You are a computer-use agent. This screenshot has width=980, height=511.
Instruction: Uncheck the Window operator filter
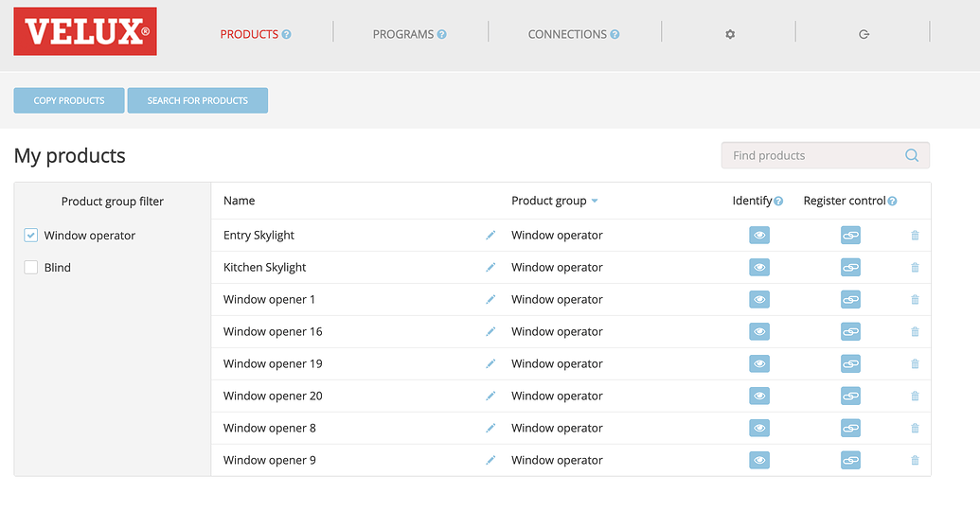(31, 236)
